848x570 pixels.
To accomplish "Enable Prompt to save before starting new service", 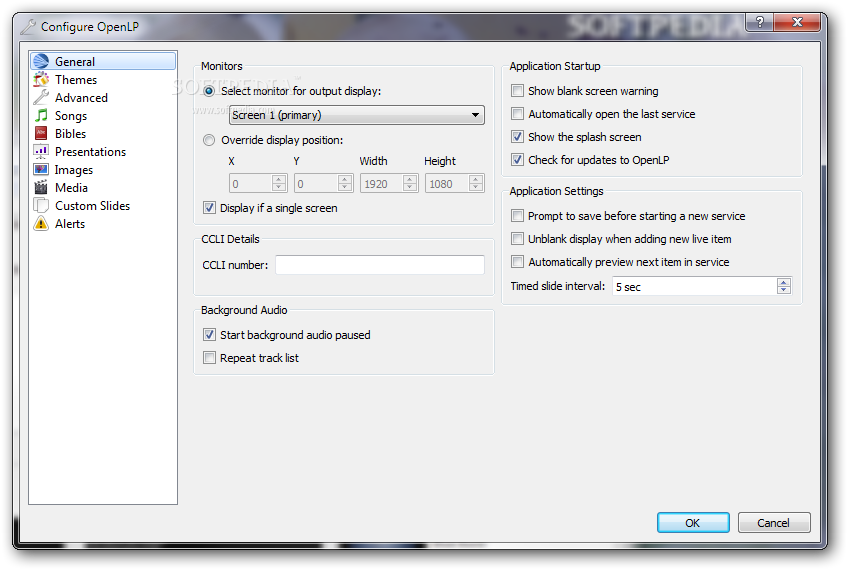I will [x=518, y=216].
